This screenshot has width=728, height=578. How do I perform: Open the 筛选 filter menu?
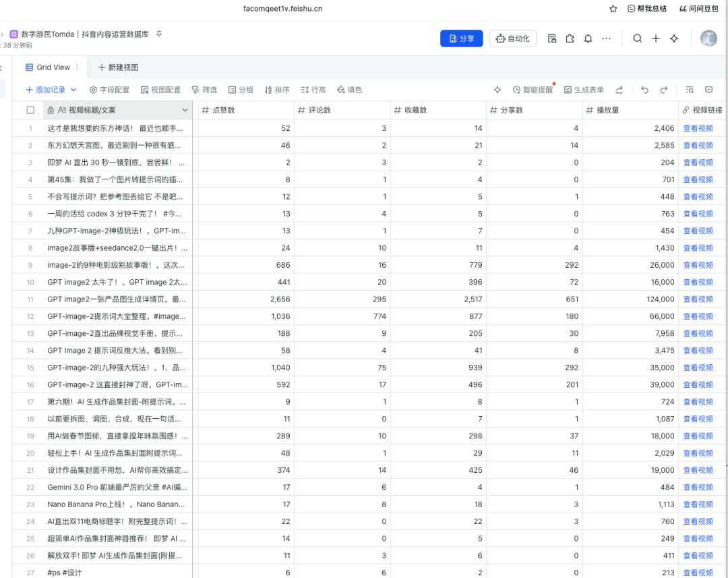pyautogui.click(x=204, y=90)
